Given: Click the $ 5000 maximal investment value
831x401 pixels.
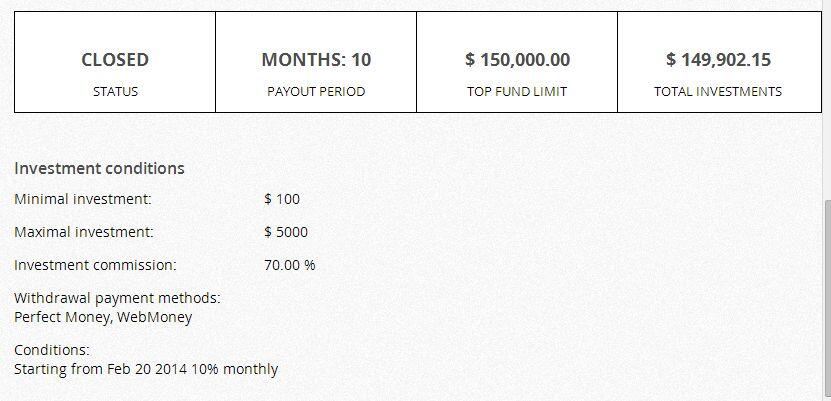Looking at the screenshot, I should coord(286,232).
